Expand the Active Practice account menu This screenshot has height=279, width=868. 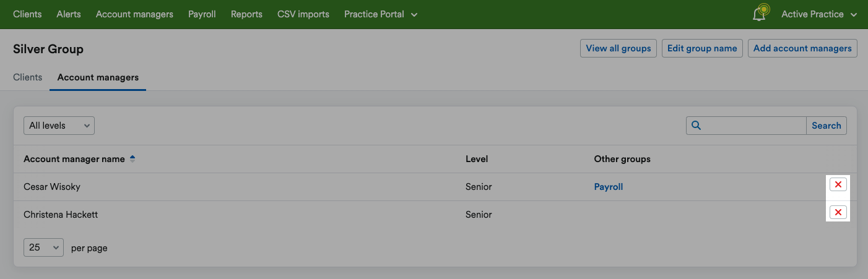819,14
